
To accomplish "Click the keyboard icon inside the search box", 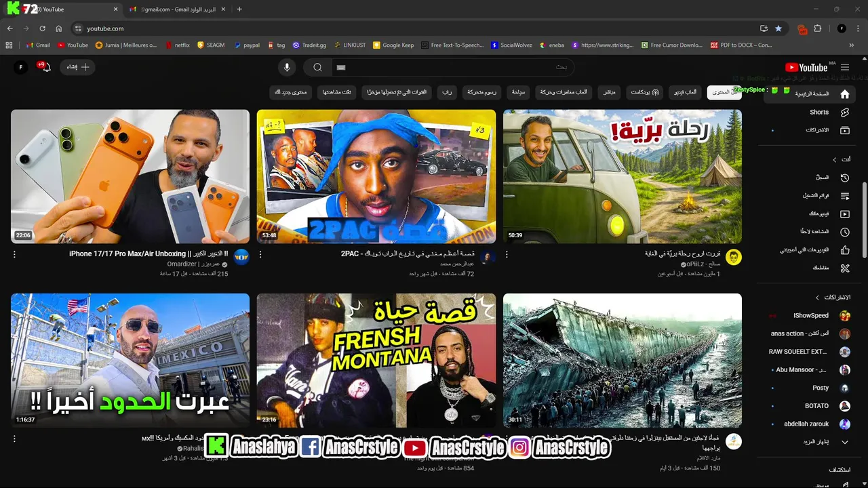I will [x=341, y=67].
